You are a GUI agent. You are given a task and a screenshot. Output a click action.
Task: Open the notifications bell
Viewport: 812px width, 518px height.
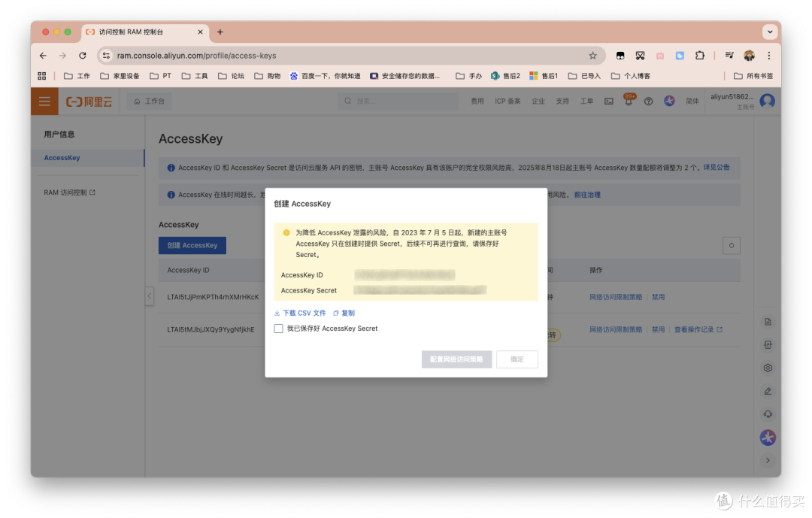pos(629,100)
